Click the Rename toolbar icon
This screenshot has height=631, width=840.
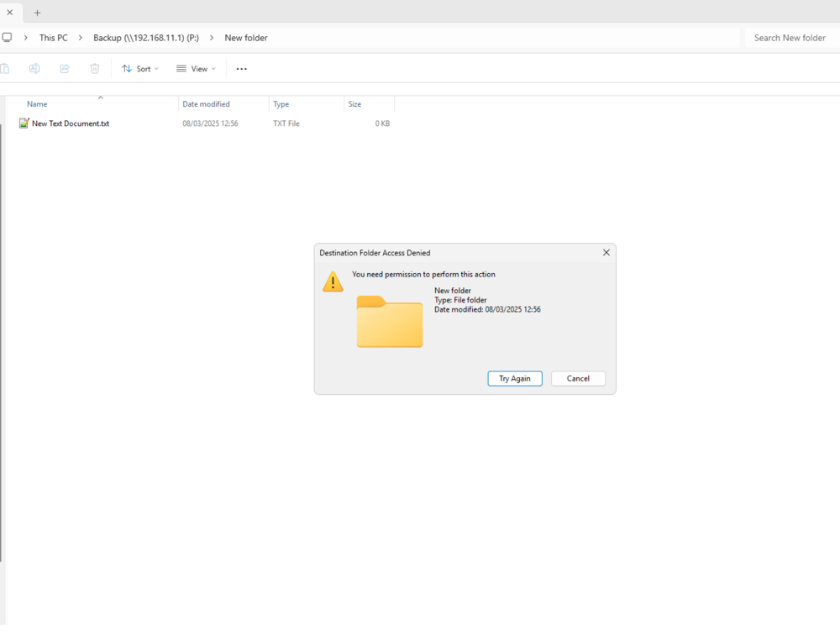point(34,69)
